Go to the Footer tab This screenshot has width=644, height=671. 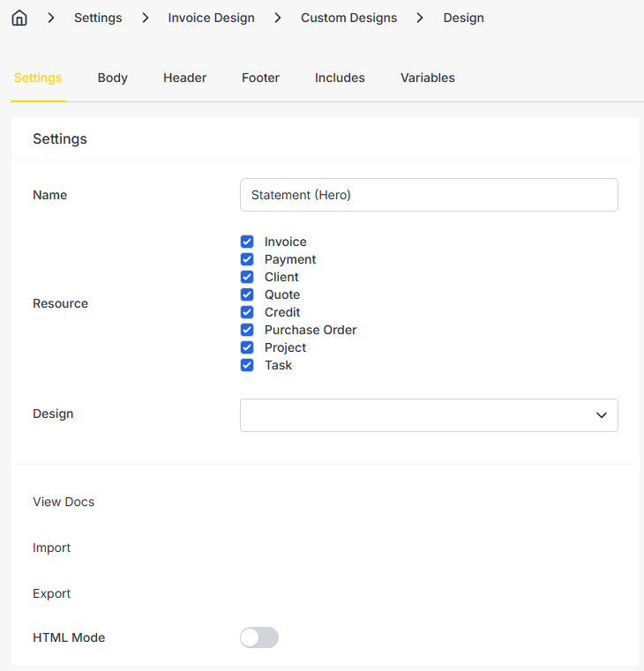click(260, 78)
